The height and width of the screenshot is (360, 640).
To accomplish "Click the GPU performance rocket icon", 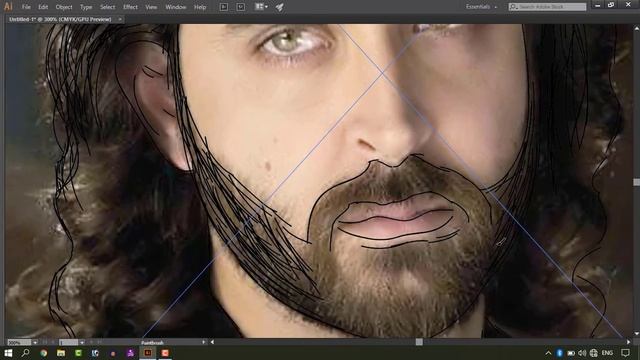I will pyautogui.click(x=280, y=7).
